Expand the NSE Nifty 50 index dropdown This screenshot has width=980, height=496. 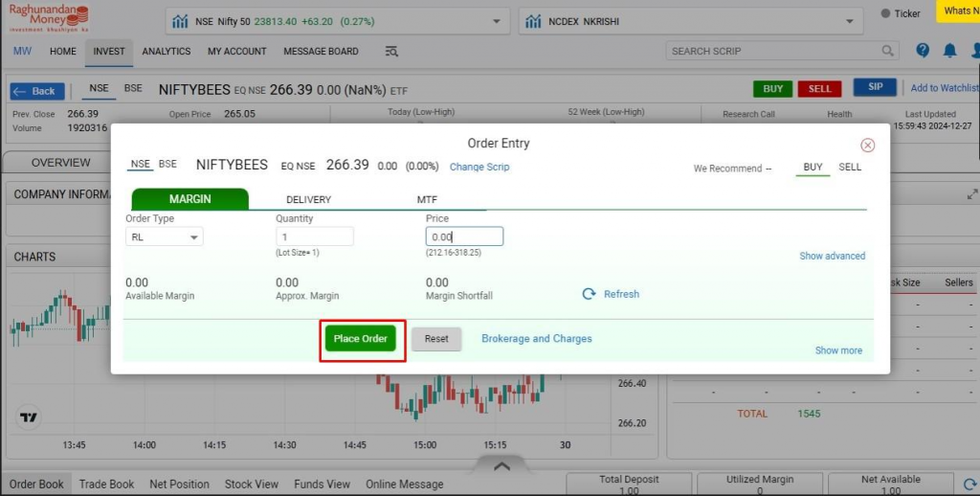(495, 21)
